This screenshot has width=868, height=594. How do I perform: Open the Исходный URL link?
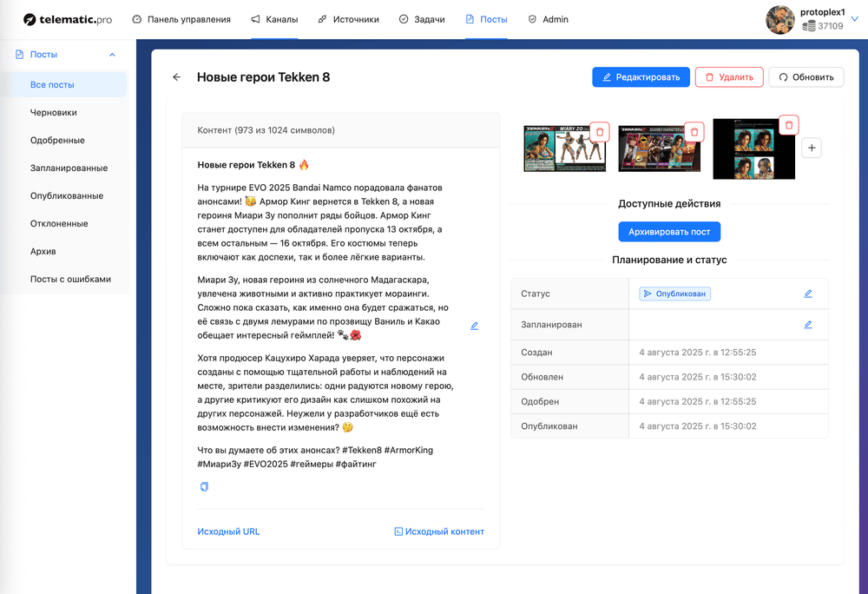point(228,531)
